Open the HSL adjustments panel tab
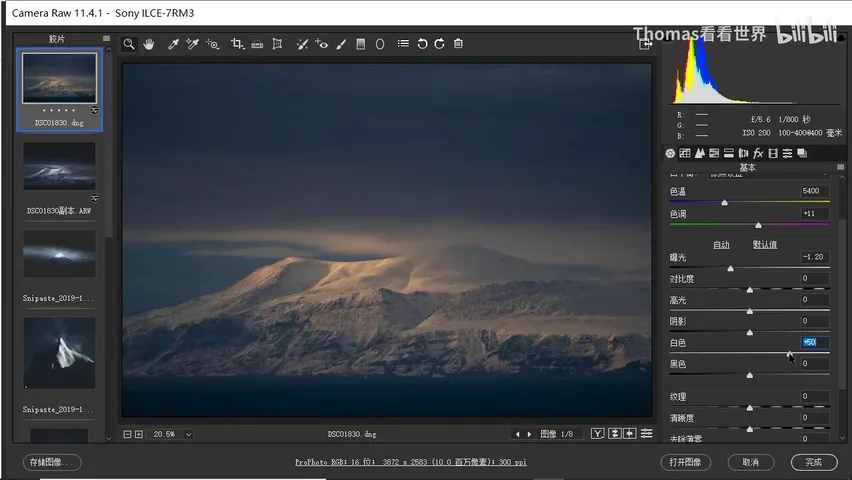 [x=714, y=153]
